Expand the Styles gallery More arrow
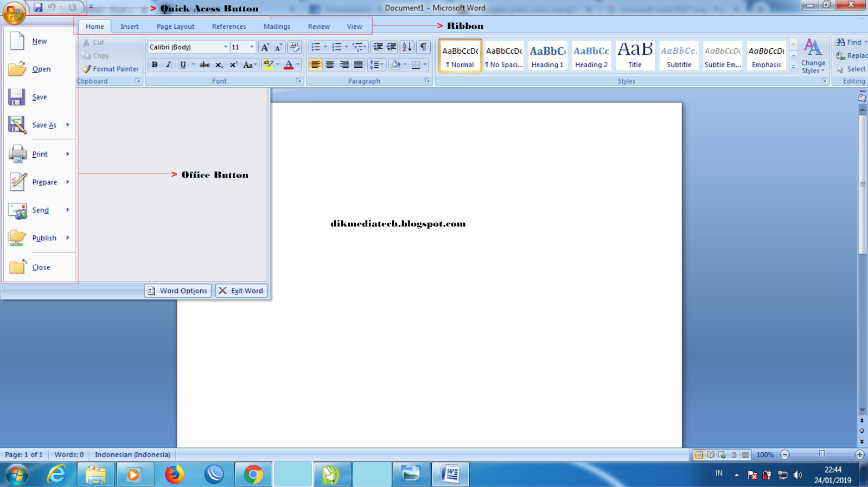The image size is (868, 487). pyautogui.click(x=793, y=68)
